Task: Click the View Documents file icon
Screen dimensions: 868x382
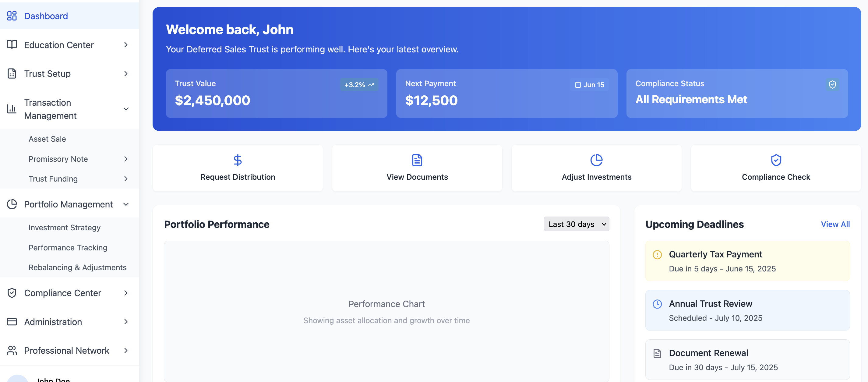Action: (x=417, y=160)
